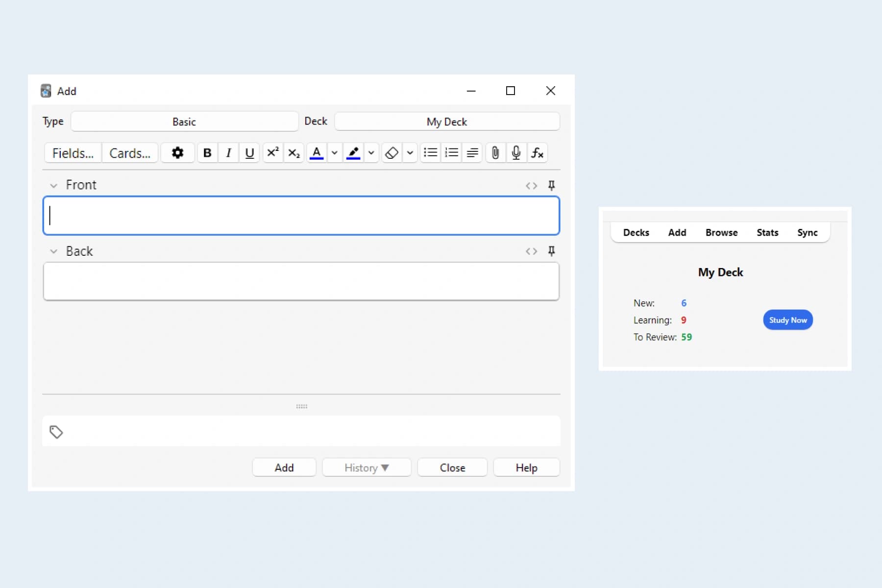Click the remove formatting eraser icon

392,153
